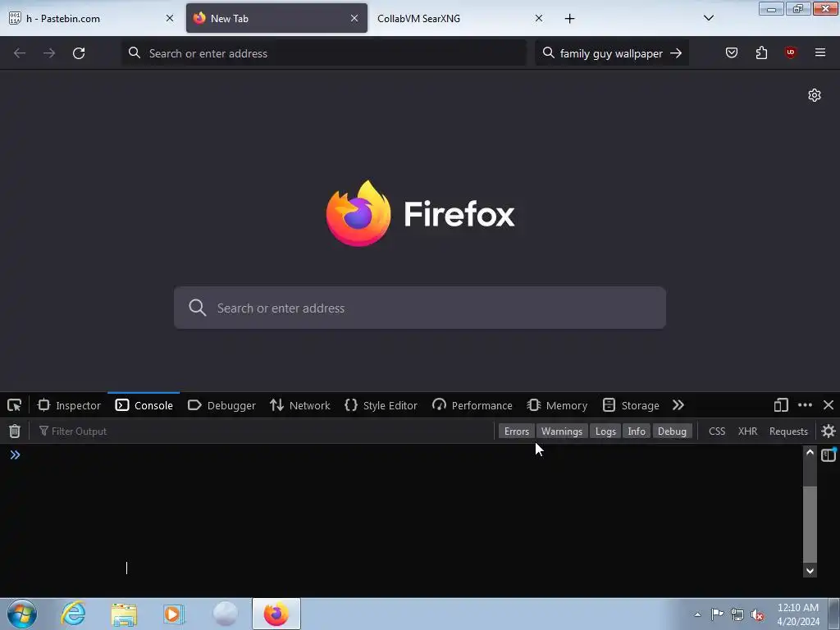The image size is (840, 630).
Task: Toggle the Errors filter
Action: coord(517,431)
